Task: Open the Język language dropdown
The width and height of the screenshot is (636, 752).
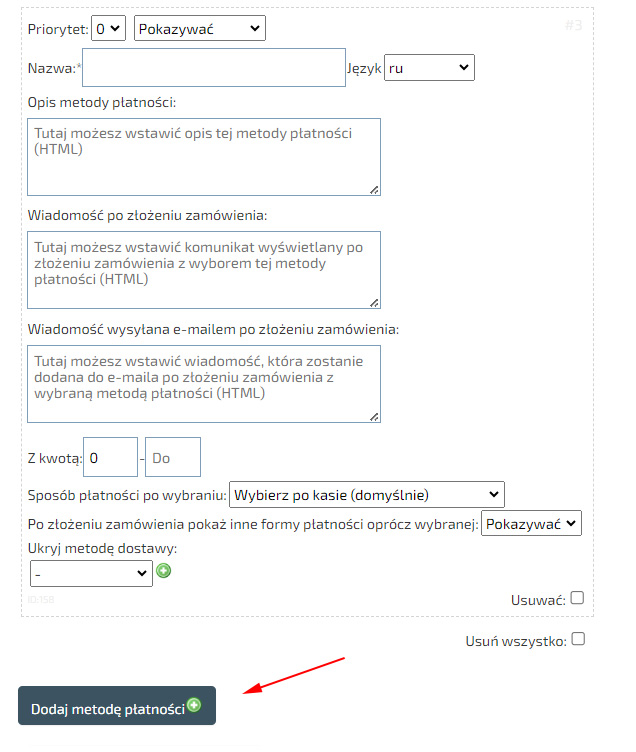Action: tap(429, 67)
